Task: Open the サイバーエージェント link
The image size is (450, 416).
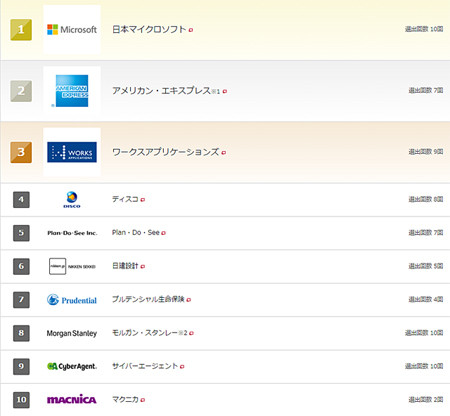Action: [x=145, y=366]
